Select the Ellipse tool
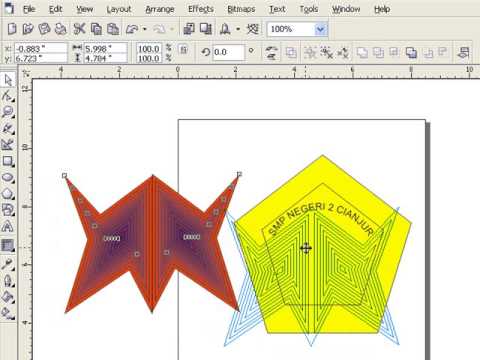This screenshot has height=360, width=480. tap(8, 177)
